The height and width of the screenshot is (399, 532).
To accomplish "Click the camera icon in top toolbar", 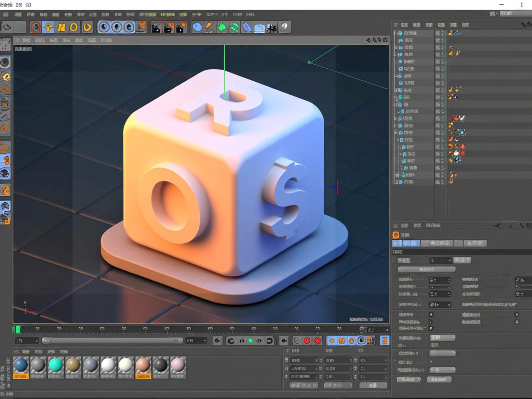I will [x=272, y=28].
